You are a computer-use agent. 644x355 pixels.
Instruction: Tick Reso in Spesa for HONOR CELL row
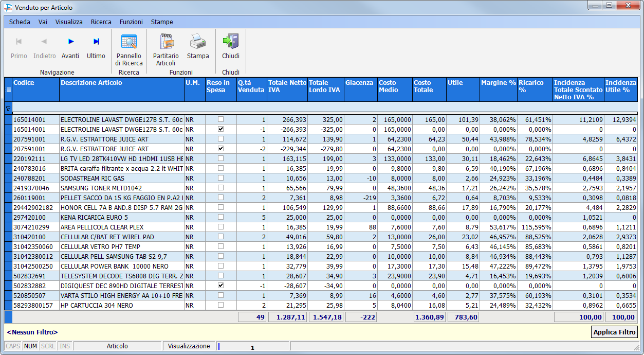pyautogui.click(x=221, y=207)
